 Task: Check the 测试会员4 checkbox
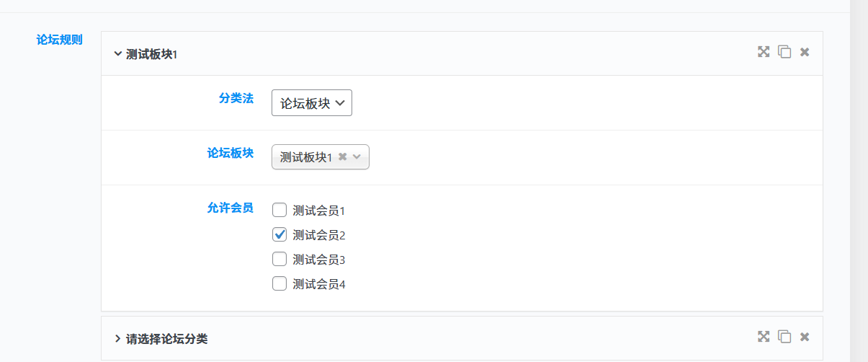(279, 283)
